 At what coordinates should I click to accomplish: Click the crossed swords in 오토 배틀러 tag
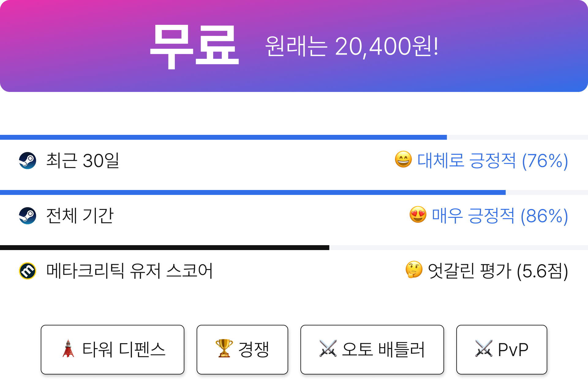point(328,348)
